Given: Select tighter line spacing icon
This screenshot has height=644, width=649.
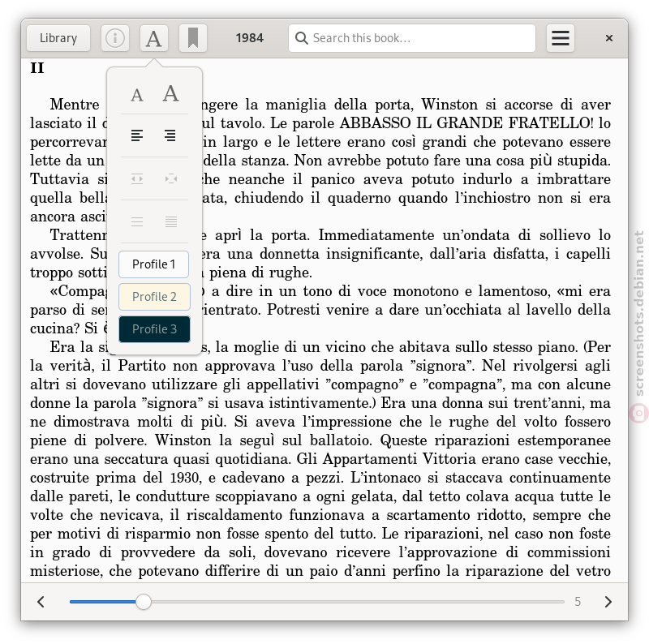Looking at the screenshot, I should (171, 222).
